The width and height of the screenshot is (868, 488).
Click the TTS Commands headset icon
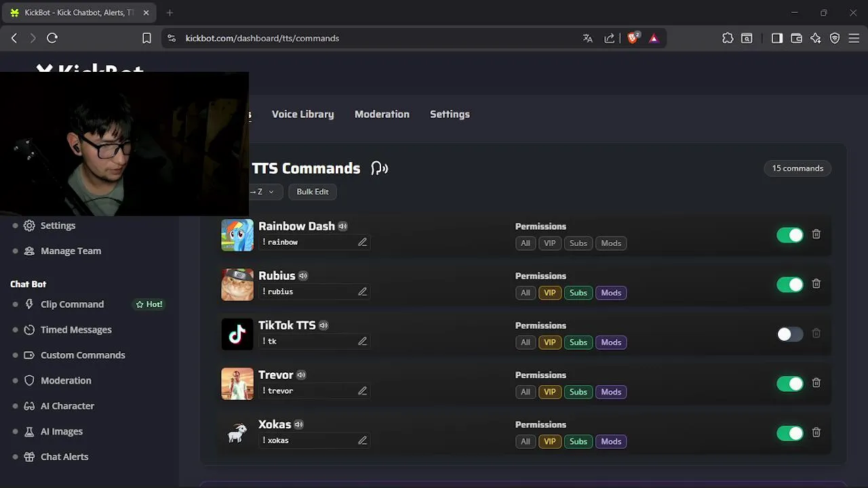[x=379, y=168]
